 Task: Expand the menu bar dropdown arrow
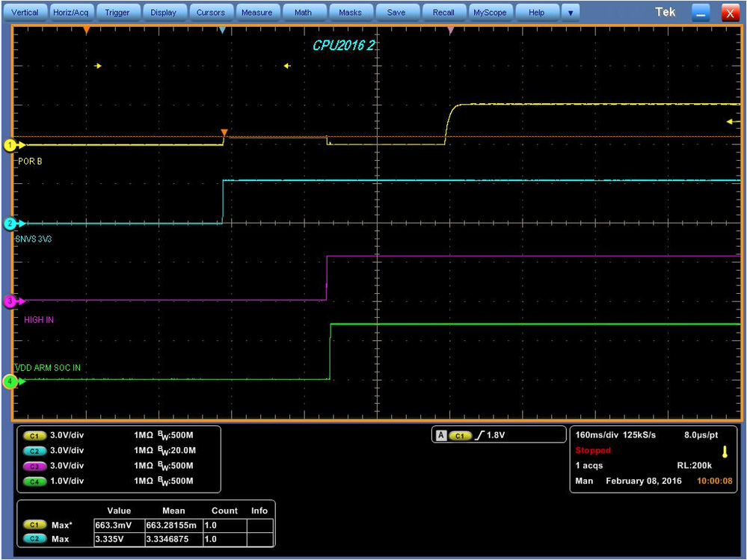coord(571,13)
